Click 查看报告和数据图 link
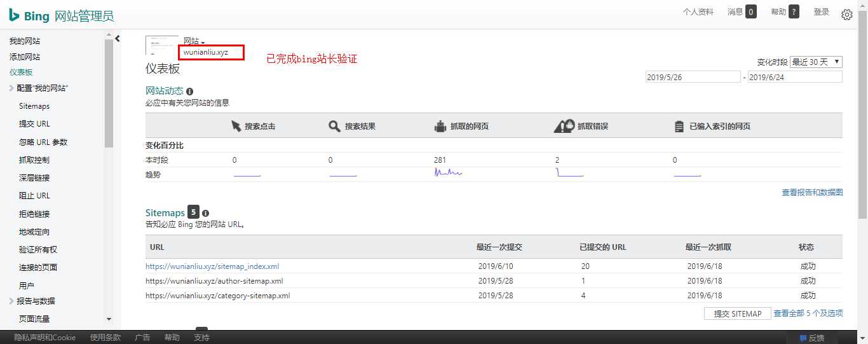 (812, 192)
